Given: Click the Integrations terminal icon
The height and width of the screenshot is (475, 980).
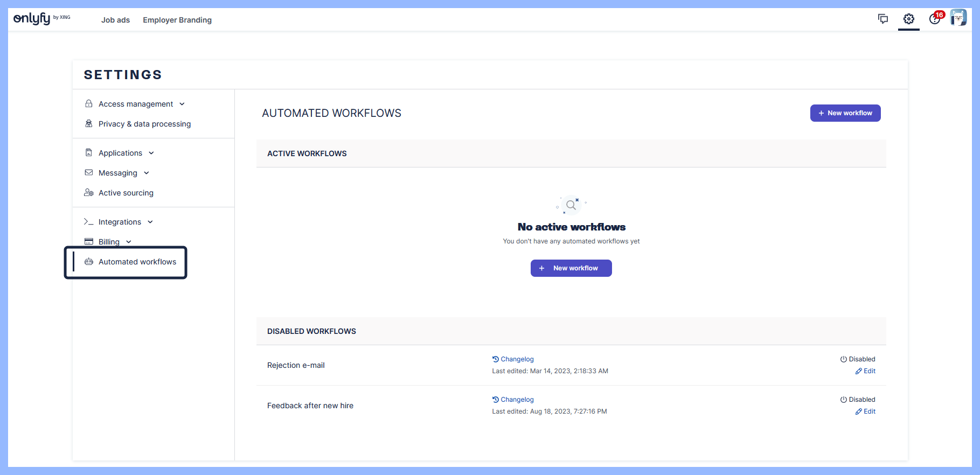Looking at the screenshot, I should tap(88, 221).
